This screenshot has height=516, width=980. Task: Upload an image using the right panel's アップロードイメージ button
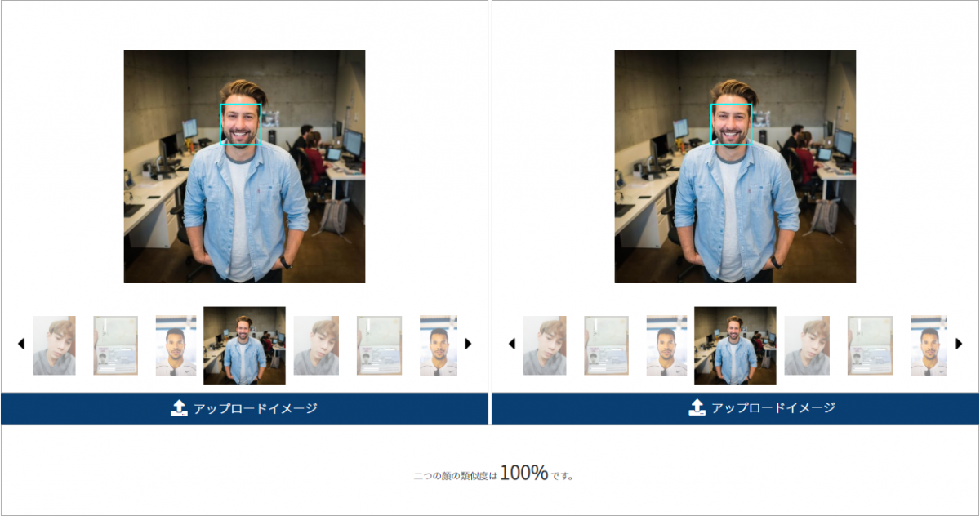click(735, 408)
